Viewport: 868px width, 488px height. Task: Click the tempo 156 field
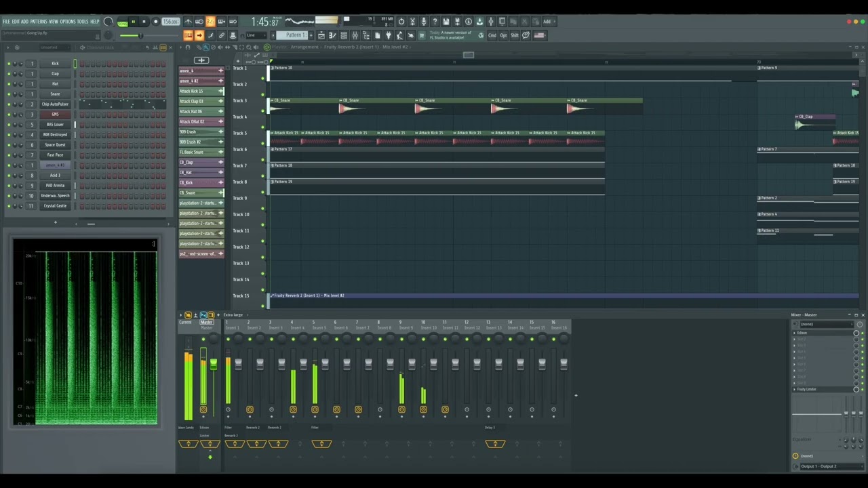[170, 21]
